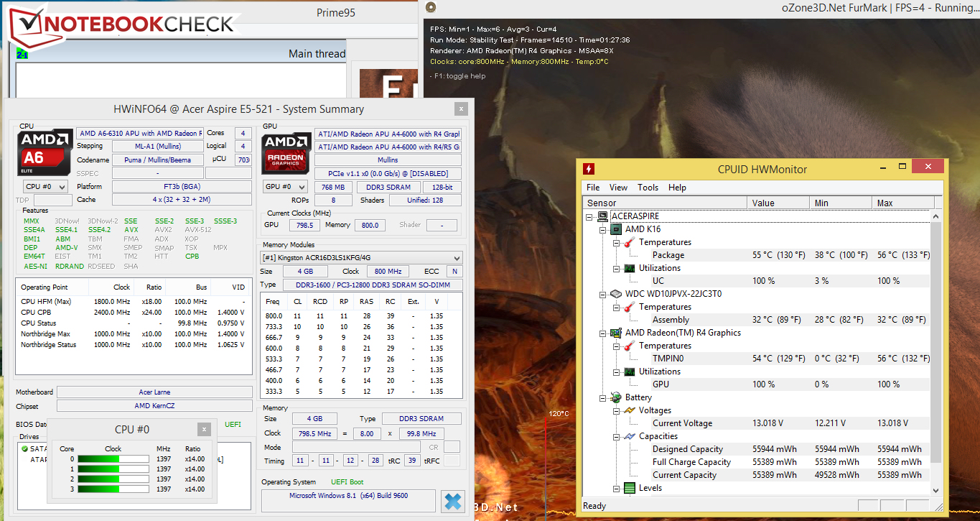Click the Min column header

pos(841,203)
